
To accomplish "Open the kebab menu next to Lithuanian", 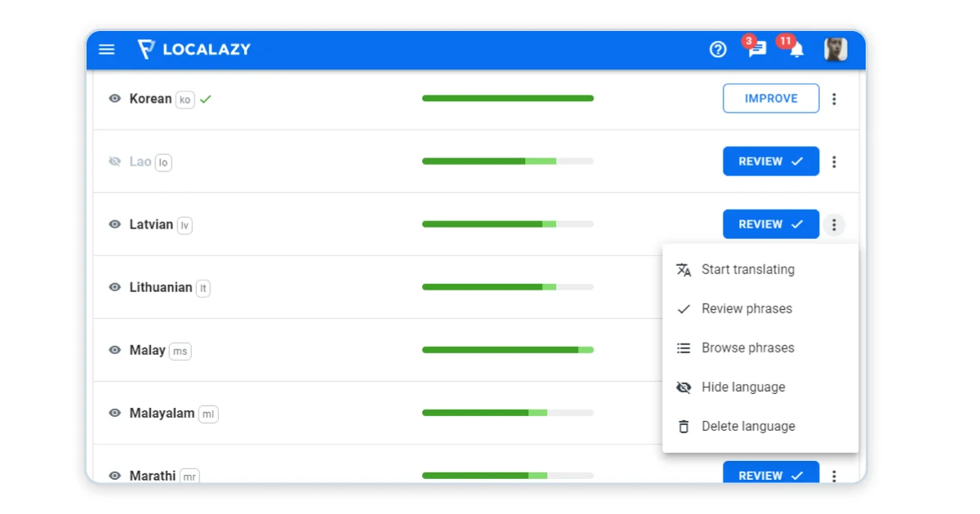I will point(834,287).
